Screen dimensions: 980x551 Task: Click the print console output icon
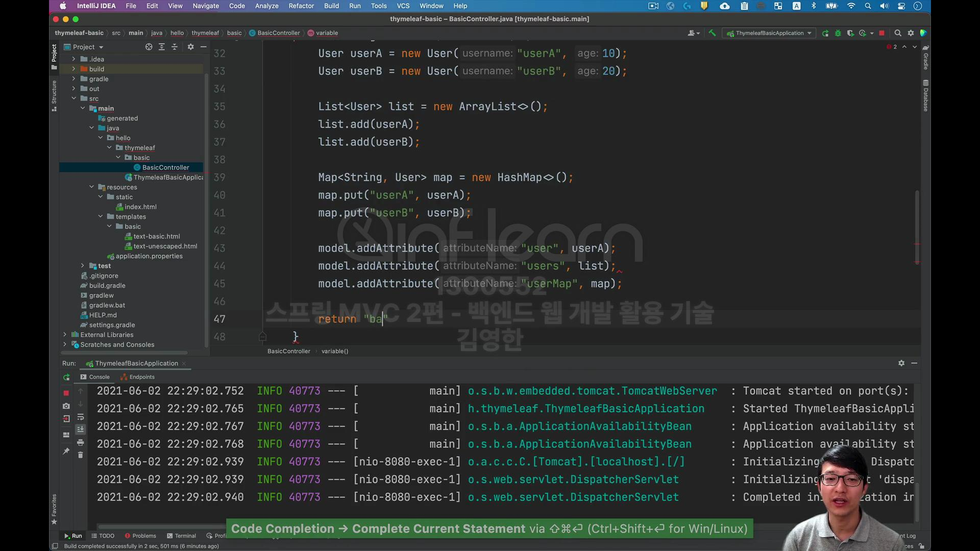coord(80,442)
